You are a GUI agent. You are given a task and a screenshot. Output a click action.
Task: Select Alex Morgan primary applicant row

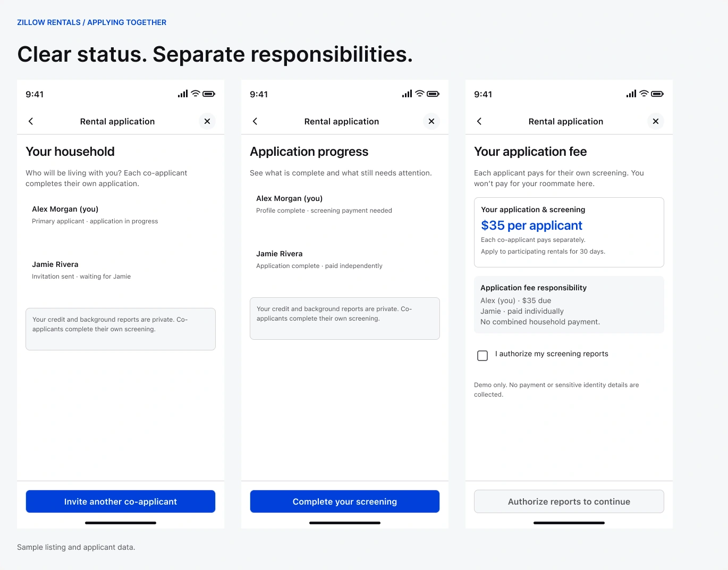(121, 215)
